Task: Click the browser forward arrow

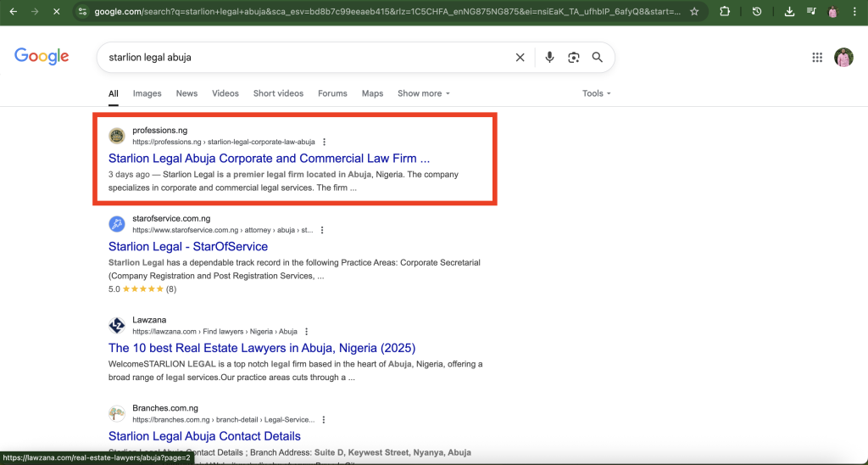Action: coord(34,11)
